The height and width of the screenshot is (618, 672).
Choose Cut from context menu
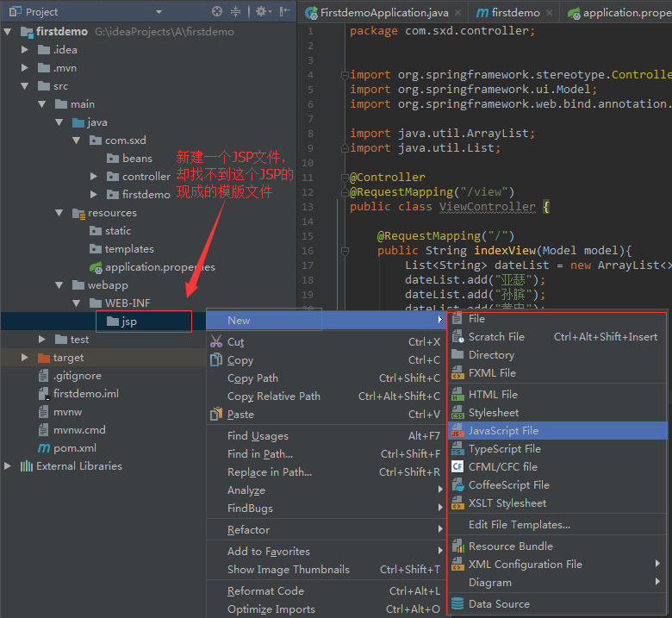(x=327, y=342)
